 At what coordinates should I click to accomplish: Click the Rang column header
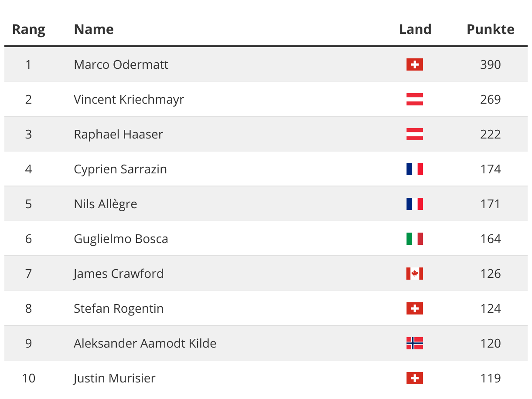[x=28, y=30]
